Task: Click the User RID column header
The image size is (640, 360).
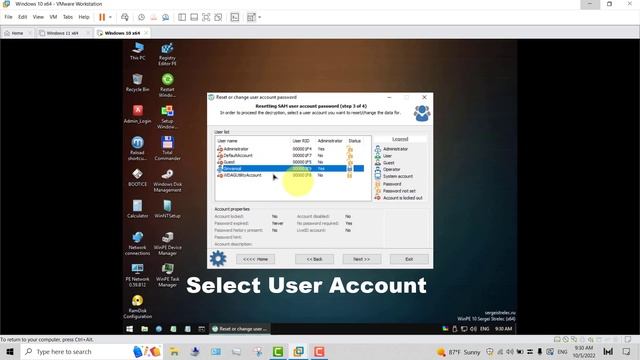Action: (302, 141)
